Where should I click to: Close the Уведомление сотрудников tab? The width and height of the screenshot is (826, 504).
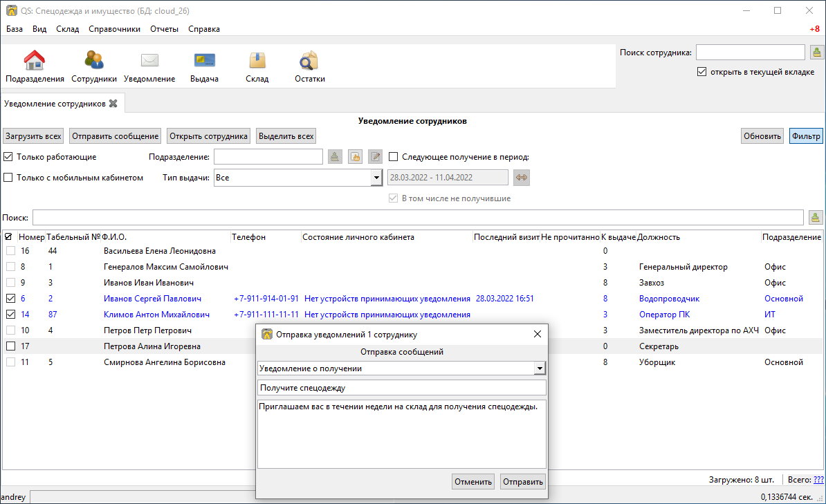click(x=113, y=104)
